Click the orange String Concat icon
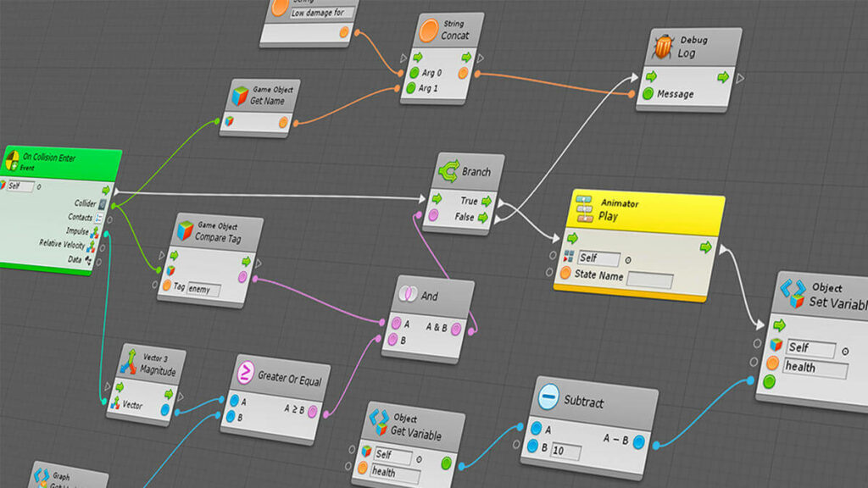Viewport: 868px width, 488px height. coord(428,29)
